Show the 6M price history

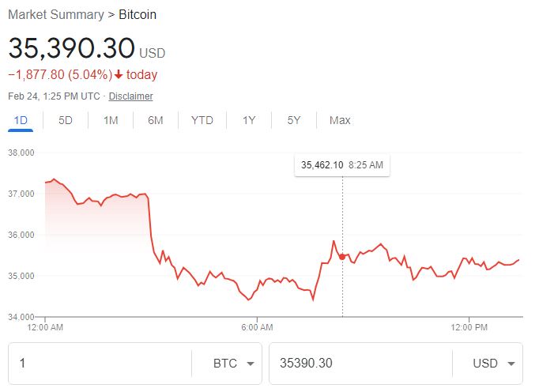pos(156,120)
